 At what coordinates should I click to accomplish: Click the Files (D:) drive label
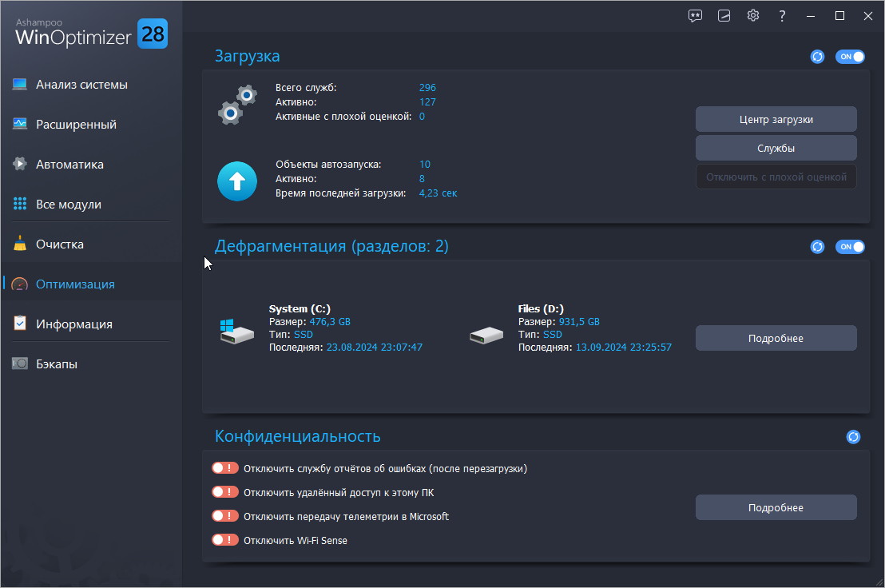[541, 308]
